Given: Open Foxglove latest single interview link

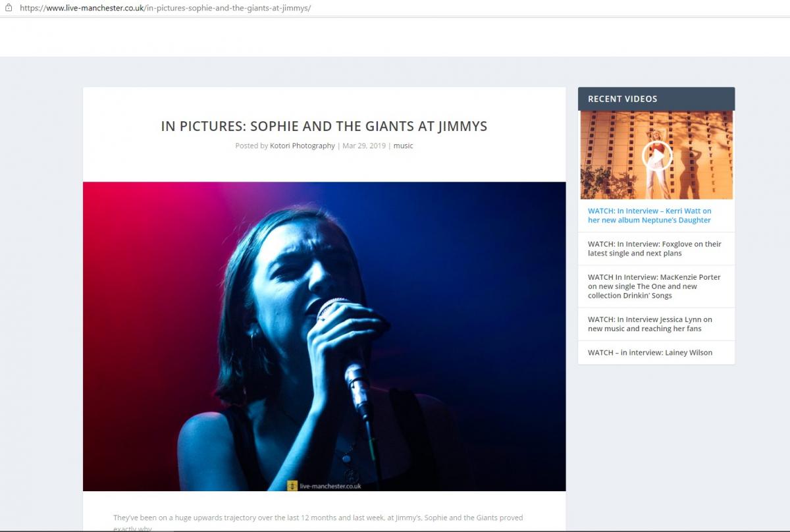Looking at the screenshot, I should click(654, 248).
